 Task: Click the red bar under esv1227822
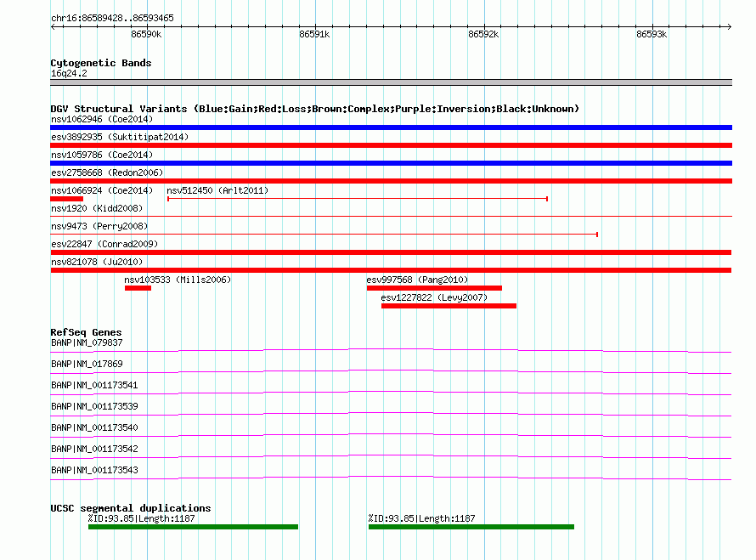tap(449, 306)
